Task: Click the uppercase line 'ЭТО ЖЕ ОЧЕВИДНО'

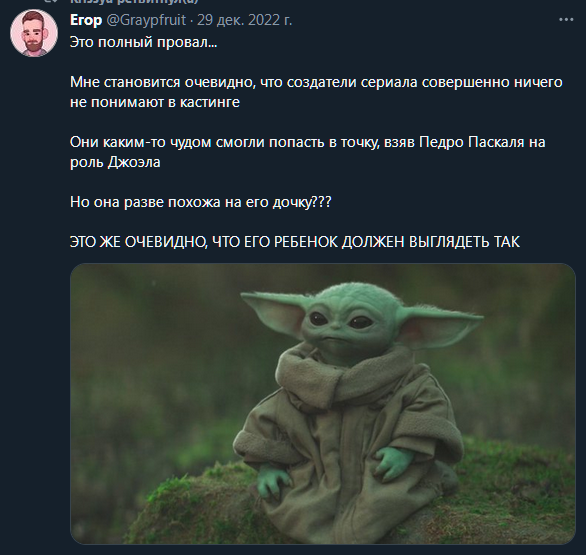Action: (294, 242)
